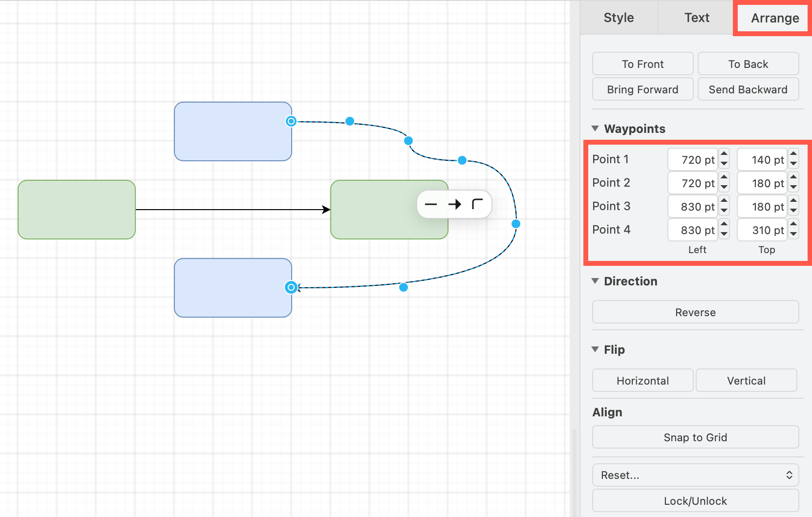The width and height of the screenshot is (812, 517).
Task: Select the left green rounded rectangle
Action: pyautogui.click(x=77, y=210)
